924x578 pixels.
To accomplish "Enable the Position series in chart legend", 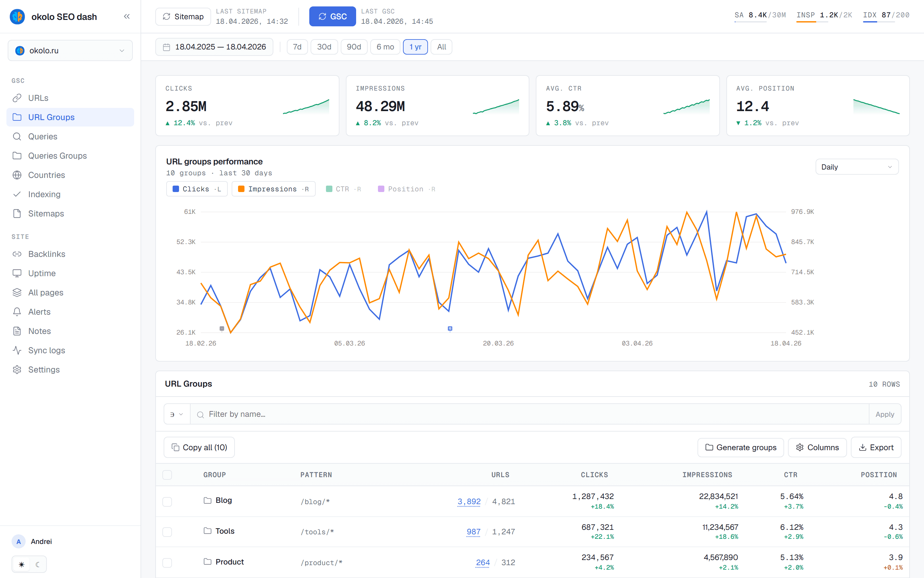I will click(x=406, y=189).
